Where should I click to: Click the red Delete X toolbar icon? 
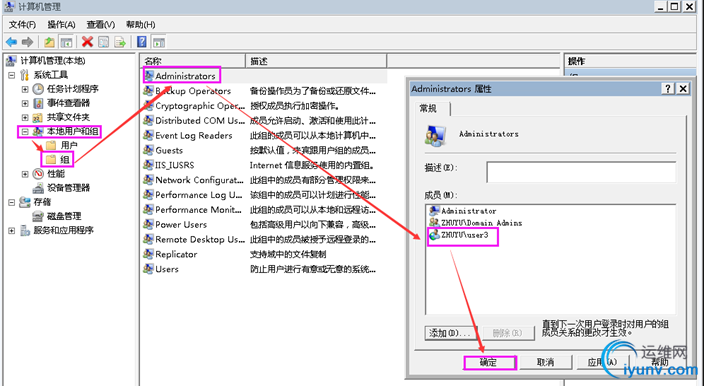pyautogui.click(x=87, y=42)
